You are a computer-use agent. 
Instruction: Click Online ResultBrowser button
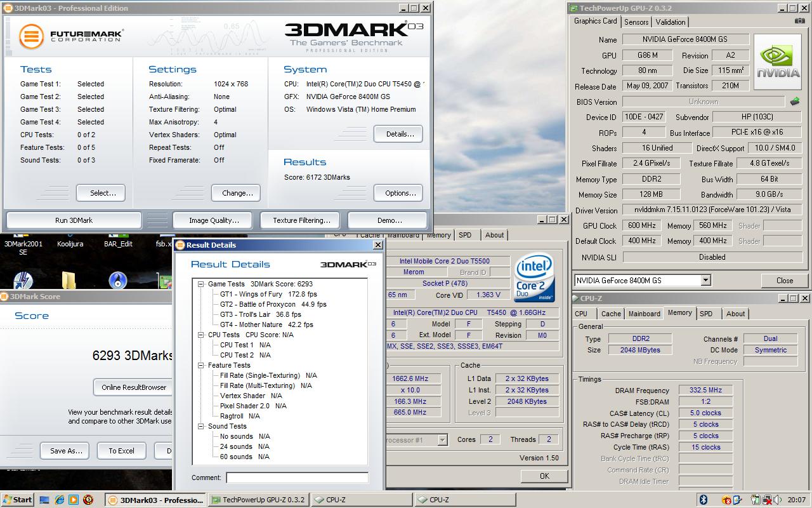[x=134, y=387]
